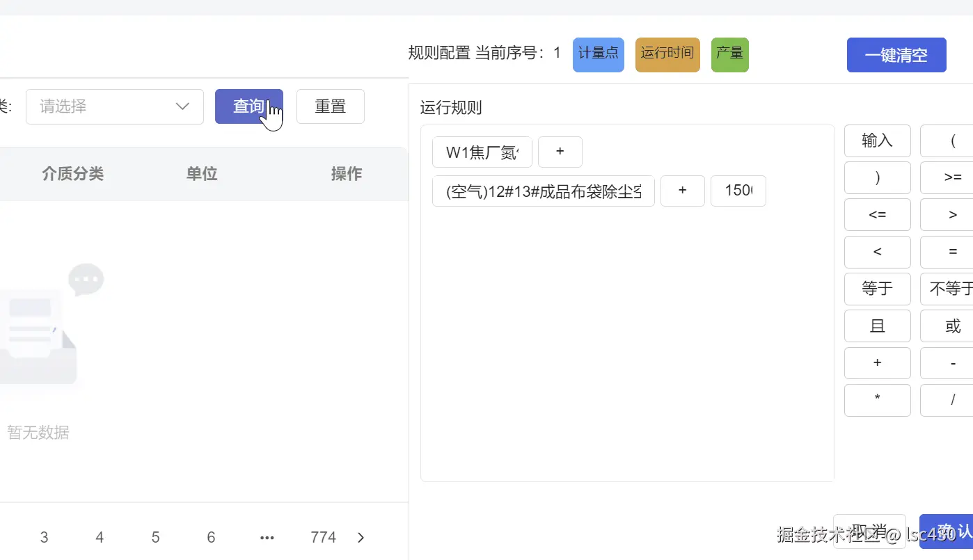The image size is (973, 560).
Task: Click the next page arrow
Action: tap(361, 537)
